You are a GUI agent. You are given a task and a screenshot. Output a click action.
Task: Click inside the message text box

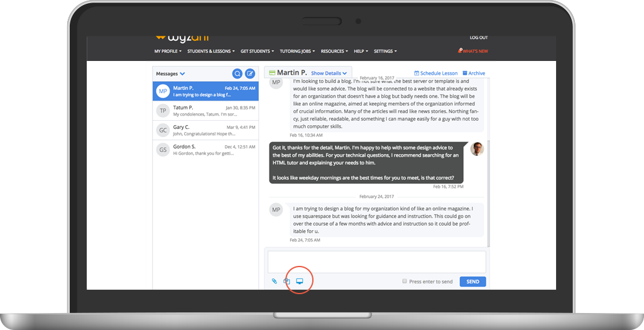(x=376, y=261)
